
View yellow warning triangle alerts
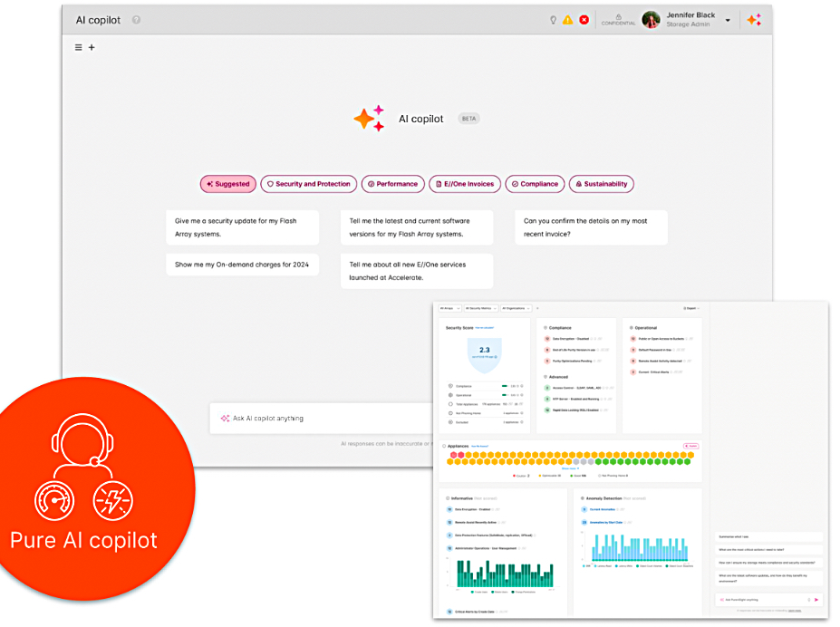(568, 20)
